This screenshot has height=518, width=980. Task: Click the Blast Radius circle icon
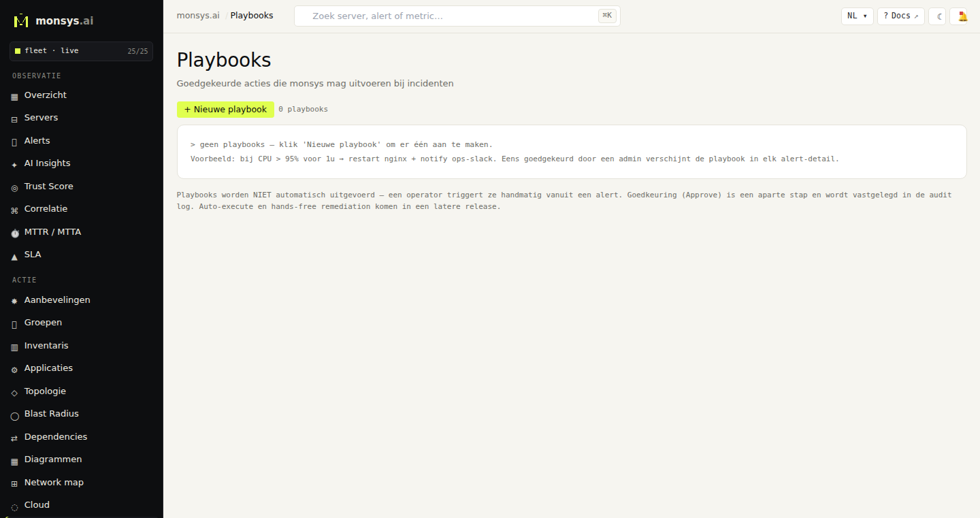pyautogui.click(x=14, y=416)
